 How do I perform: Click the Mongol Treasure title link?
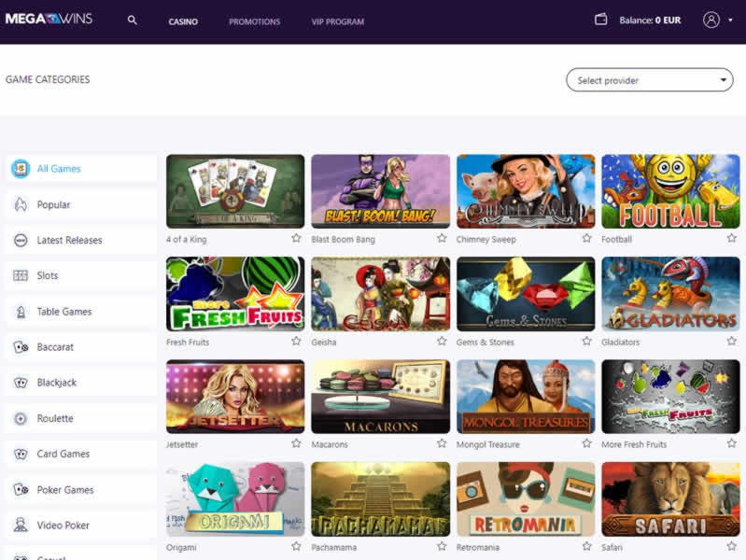click(x=488, y=444)
